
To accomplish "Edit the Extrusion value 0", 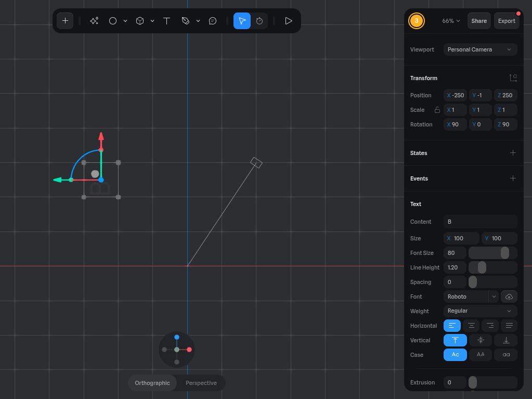I will pos(455,382).
